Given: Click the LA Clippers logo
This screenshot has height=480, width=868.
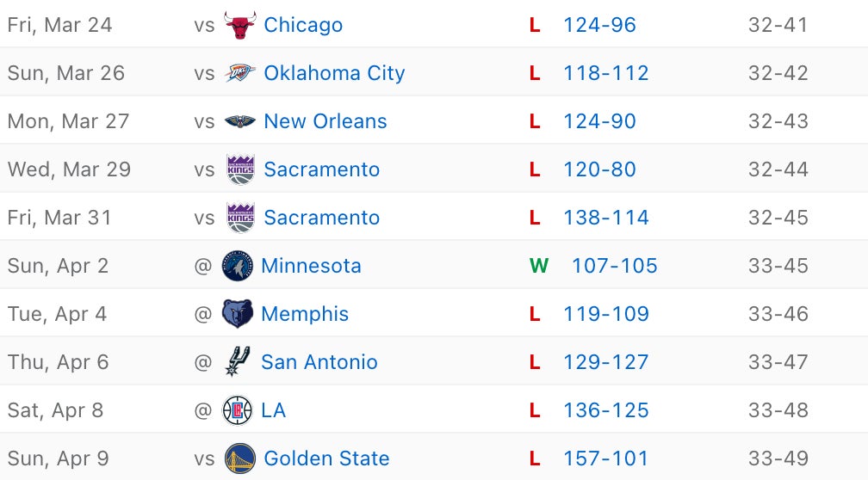Looking at the screenshot, I should pyautogui.click(x=238, y=410).
